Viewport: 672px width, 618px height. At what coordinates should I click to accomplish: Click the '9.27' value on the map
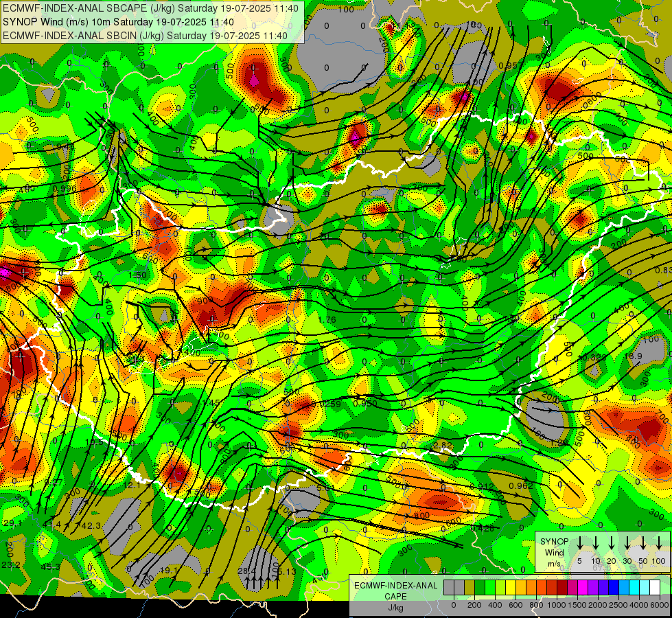(53, 482)
